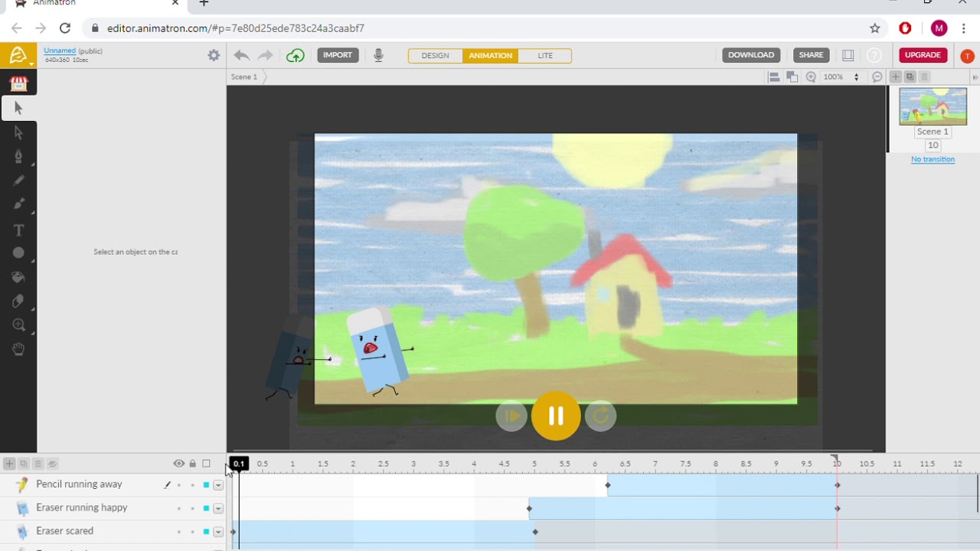Toggle visibility dot on Pencil running away layer
980x551 pixels.
pyautogui.click(x=179, y=485)
